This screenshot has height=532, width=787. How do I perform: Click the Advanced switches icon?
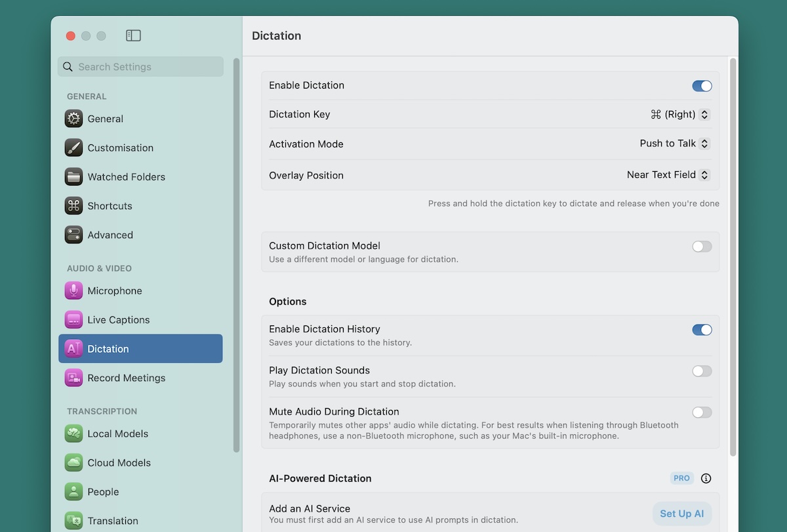coord(73,235)
